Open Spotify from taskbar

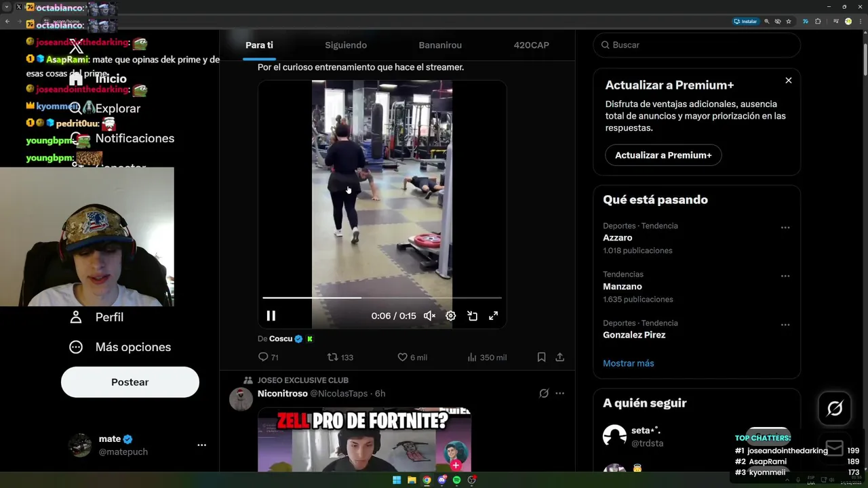(456, 480)
